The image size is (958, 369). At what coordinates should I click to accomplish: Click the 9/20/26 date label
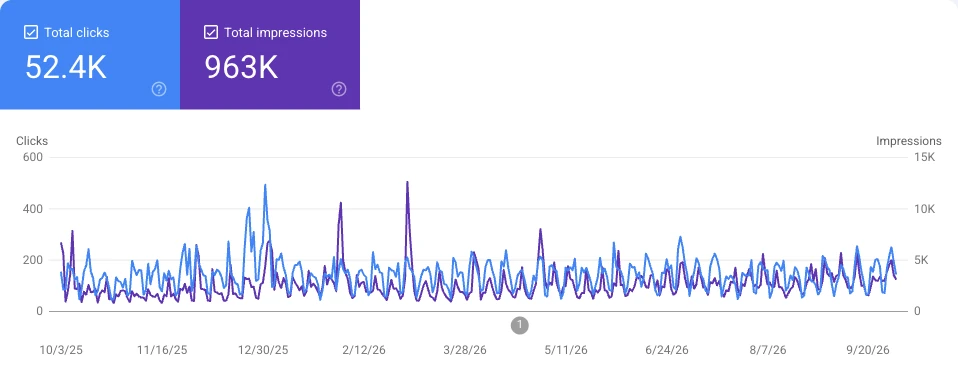pos(869,350)
